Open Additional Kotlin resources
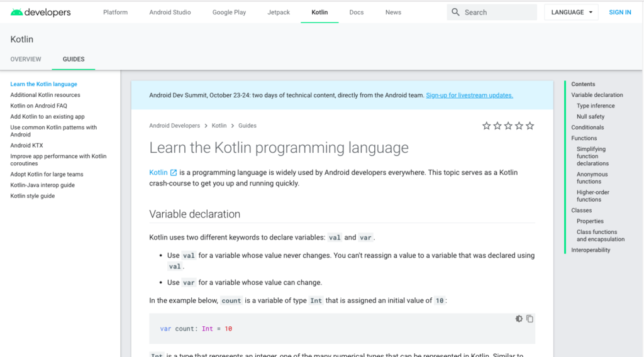 (x=45, y=95)
